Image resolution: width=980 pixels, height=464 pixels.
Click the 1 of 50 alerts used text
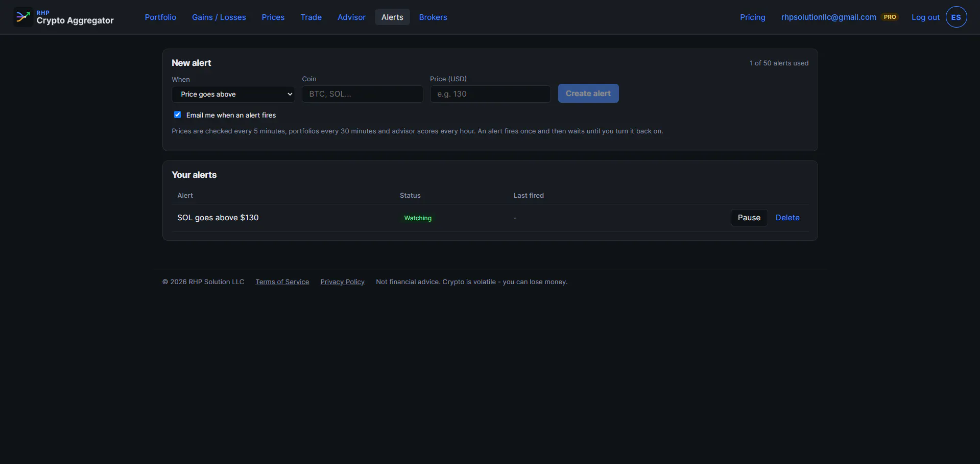tap(779, 63)
